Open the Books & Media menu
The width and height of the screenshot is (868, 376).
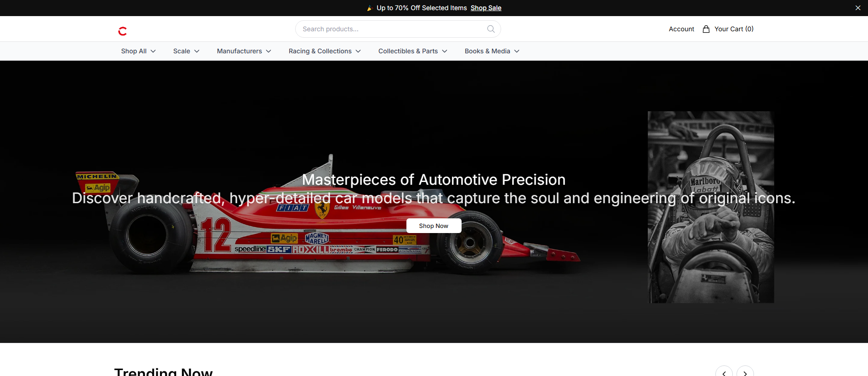coord(492,51)
